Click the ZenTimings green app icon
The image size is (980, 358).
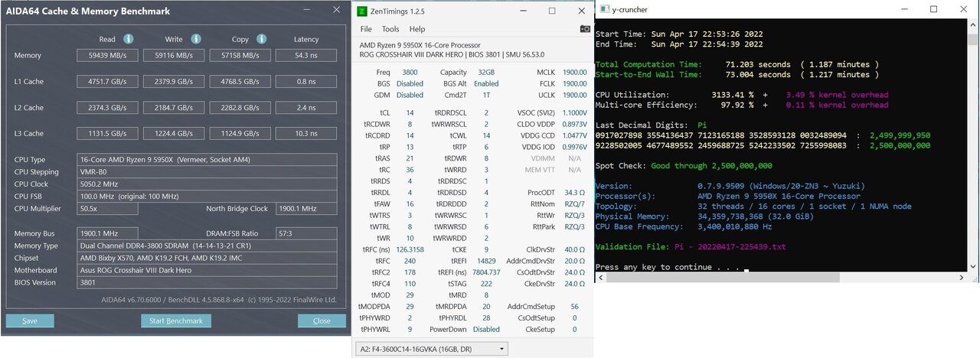(x=363, y=11)
